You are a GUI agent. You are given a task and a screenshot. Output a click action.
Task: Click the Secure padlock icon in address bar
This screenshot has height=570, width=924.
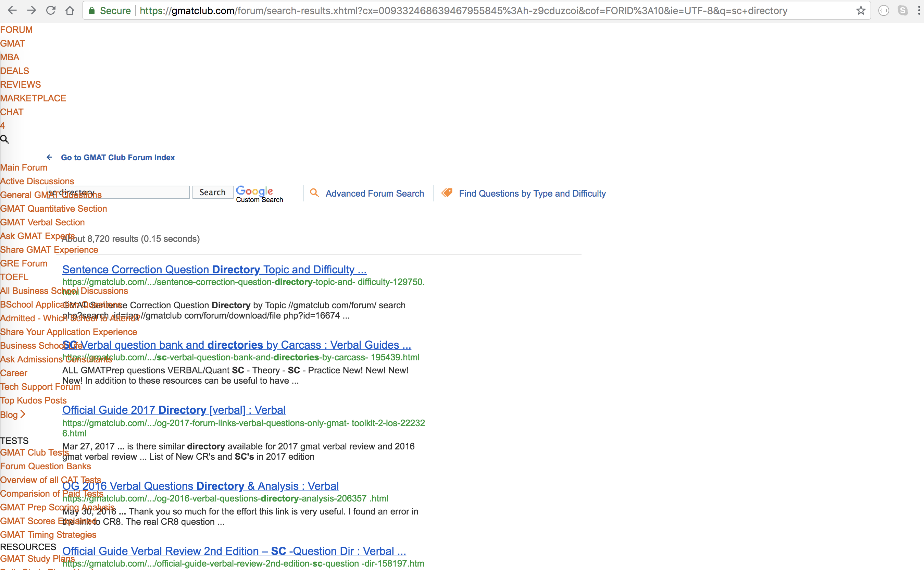91,11
